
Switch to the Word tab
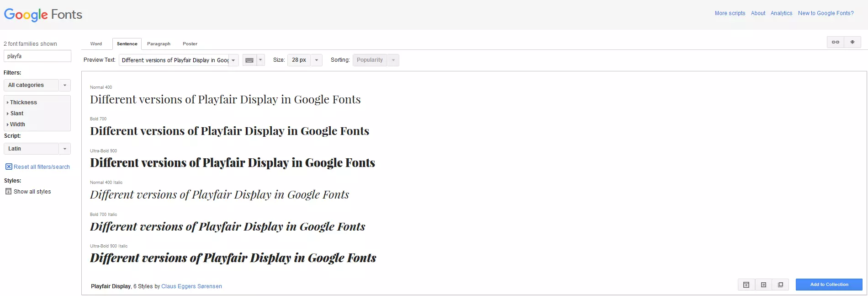coord(96,44)
